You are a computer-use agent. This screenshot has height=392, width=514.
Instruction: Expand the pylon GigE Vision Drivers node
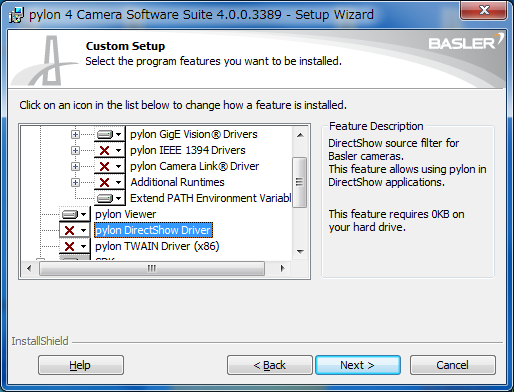pos(75,135)
